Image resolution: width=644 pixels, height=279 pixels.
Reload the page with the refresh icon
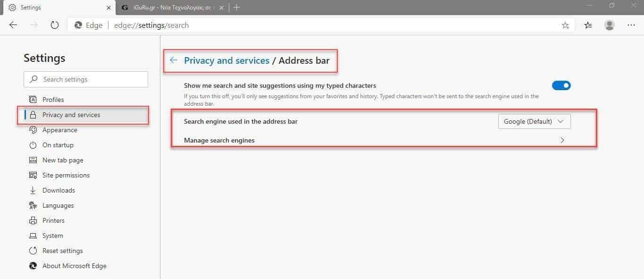coord(54,25)
